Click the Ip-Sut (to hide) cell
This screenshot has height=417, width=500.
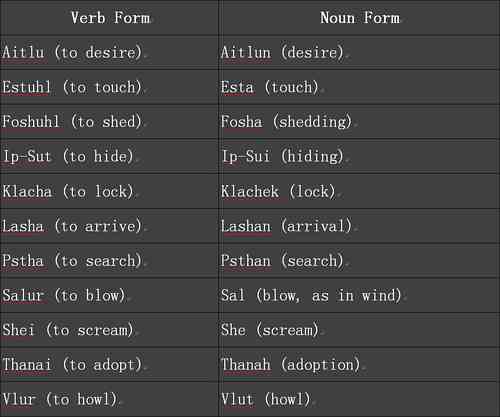109,157
